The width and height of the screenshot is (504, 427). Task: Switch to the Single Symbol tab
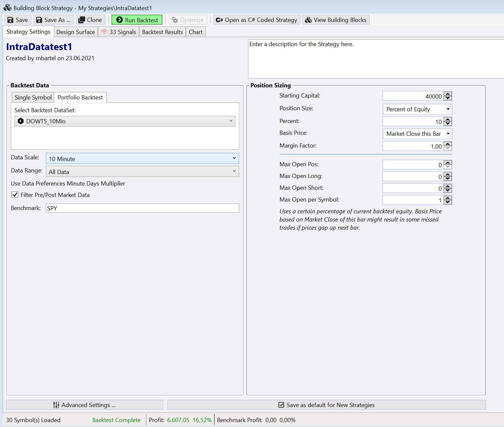point(33,97)
